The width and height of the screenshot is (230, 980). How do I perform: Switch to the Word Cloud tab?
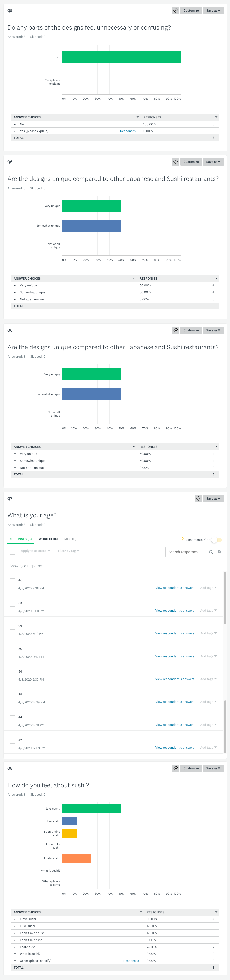point(49,539)
